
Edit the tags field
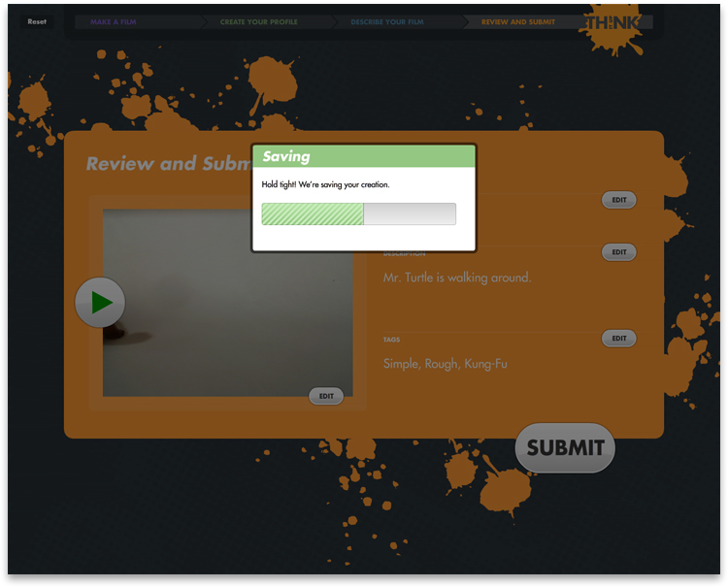[x=619, y=339]
